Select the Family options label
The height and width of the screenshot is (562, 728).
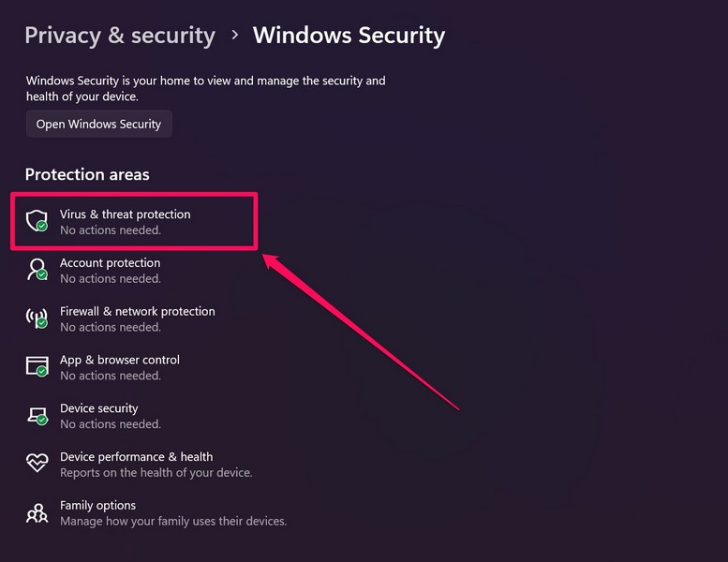[97, 506]
